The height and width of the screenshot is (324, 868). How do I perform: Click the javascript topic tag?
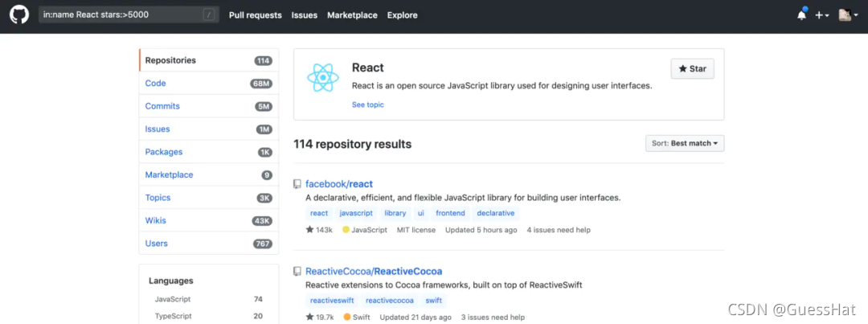(x=356, y=213)
